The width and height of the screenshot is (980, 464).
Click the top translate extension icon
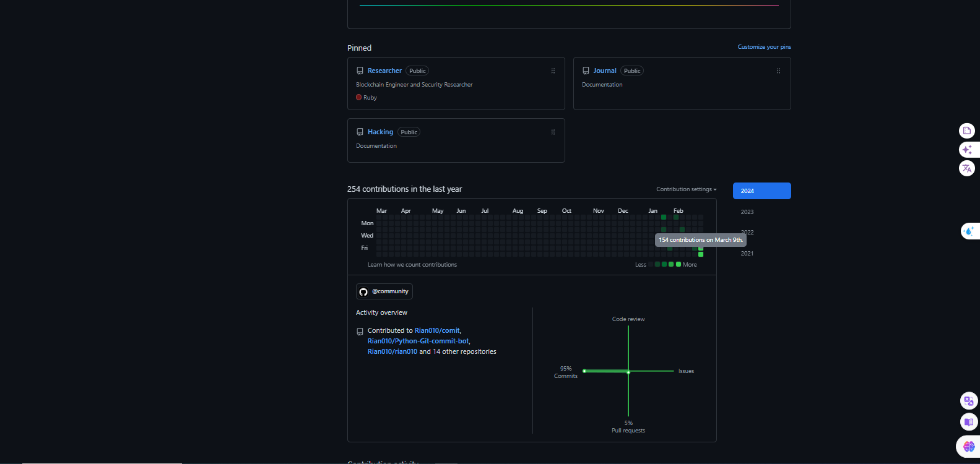coord(966,168)
